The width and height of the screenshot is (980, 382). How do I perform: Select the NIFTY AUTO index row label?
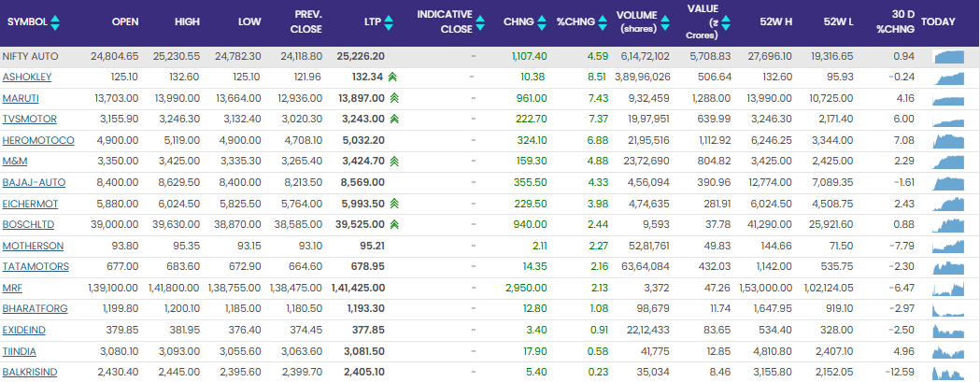[31, 56]
